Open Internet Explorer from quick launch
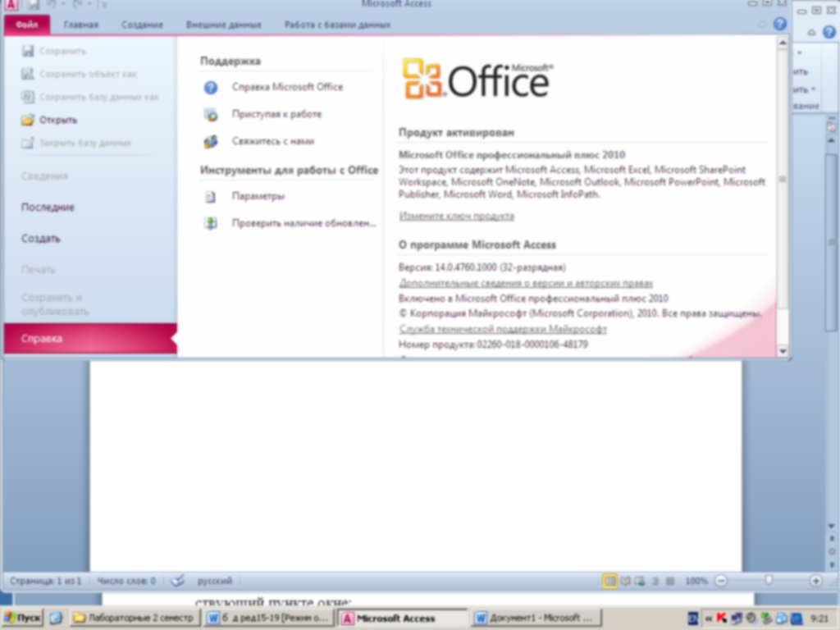 click(x=56, y=619)
